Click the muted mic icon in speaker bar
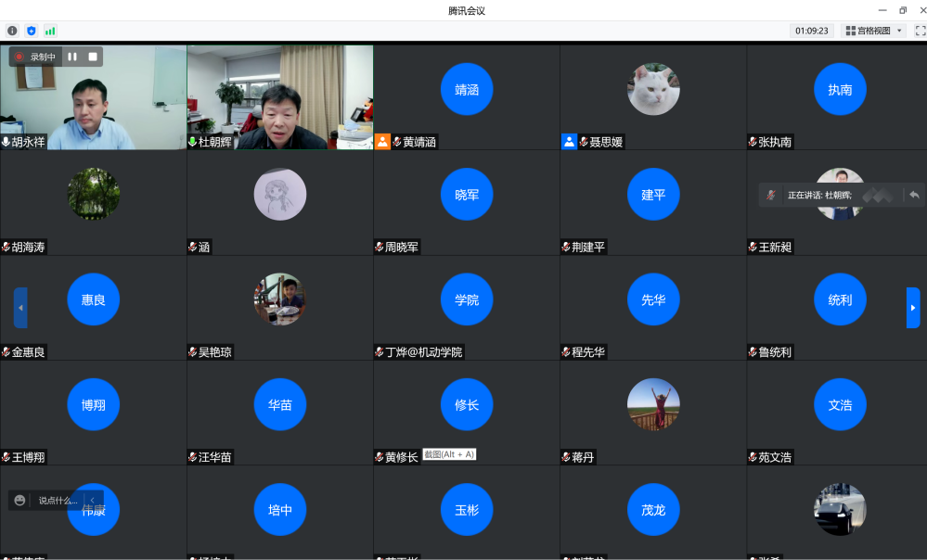This screenshot has width=927, height=560. [x=771, y=195]
